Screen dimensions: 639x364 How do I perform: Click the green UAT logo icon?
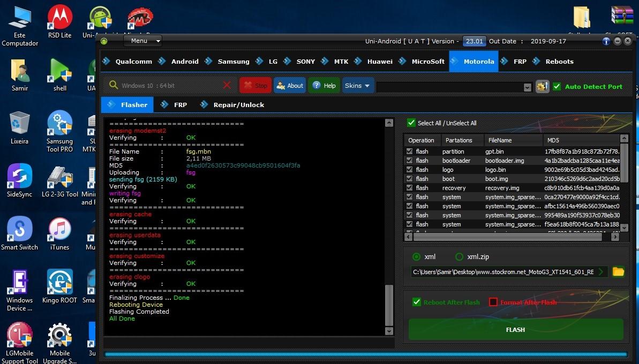(x=104, y=41)
